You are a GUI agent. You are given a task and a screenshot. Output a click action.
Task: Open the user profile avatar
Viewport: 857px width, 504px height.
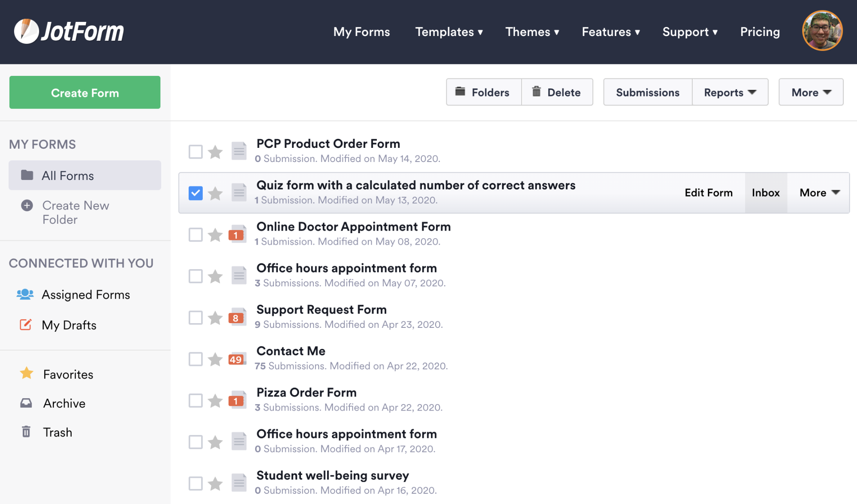pos(822,31)
